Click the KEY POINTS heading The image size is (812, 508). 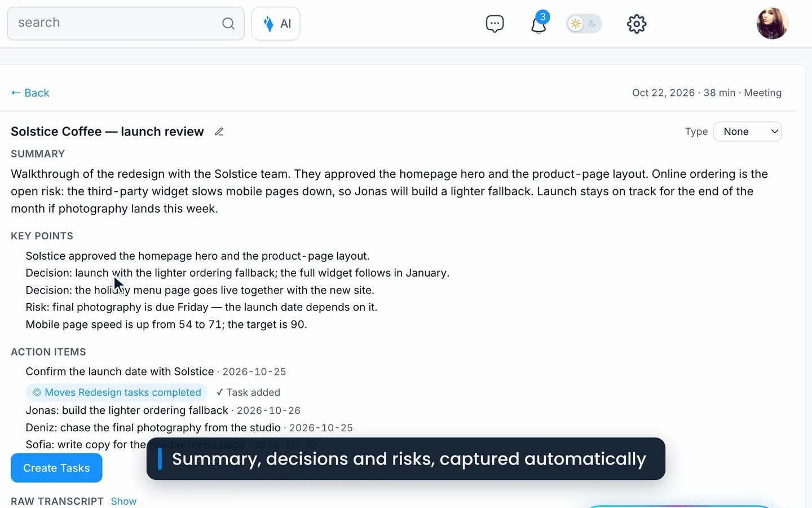coord(42,236)
